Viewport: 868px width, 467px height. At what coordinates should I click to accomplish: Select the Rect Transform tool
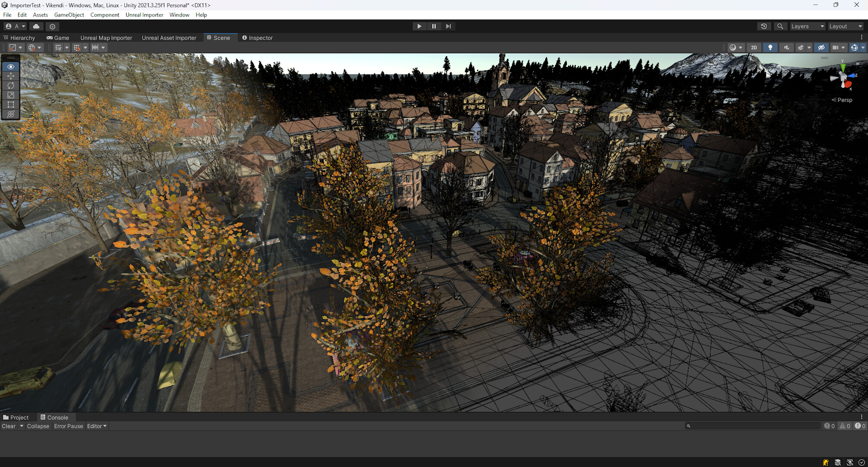click(11, 105)
